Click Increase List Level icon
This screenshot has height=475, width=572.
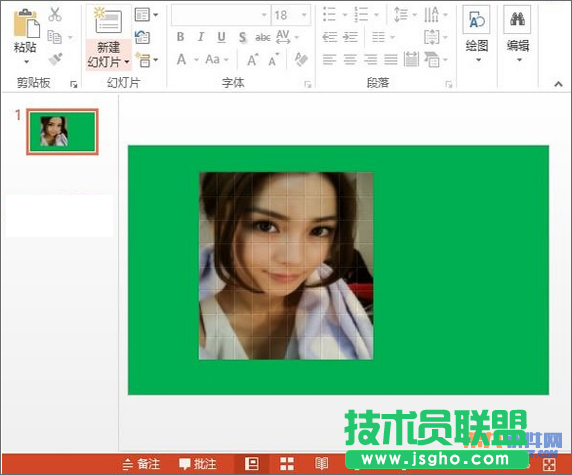click(x=350, y=37)
